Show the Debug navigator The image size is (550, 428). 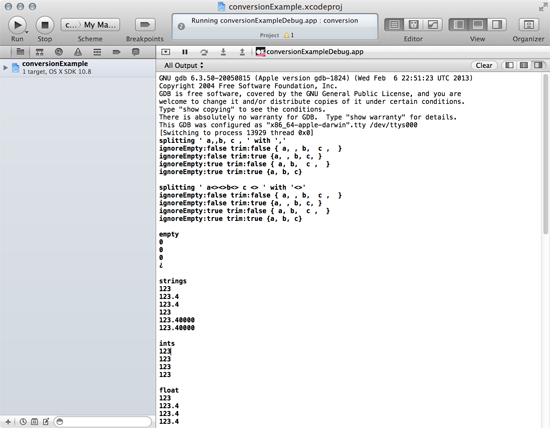click(x=97, y=52)
